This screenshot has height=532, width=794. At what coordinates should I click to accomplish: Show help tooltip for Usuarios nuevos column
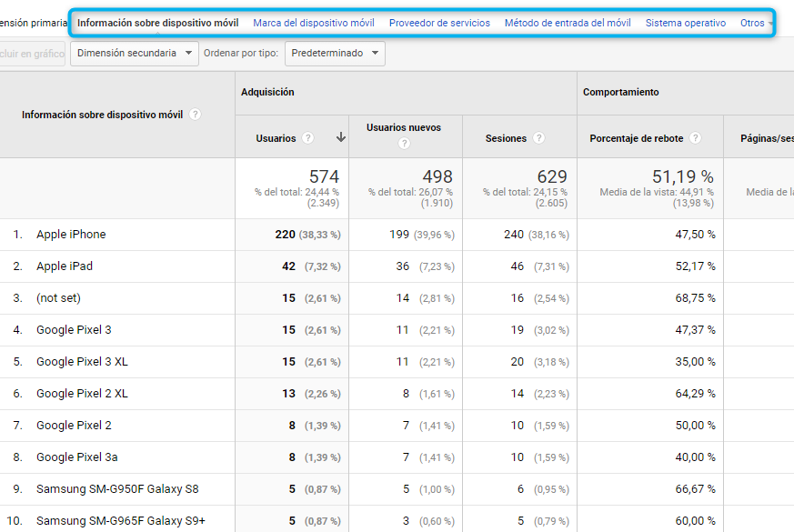(404, 144)
